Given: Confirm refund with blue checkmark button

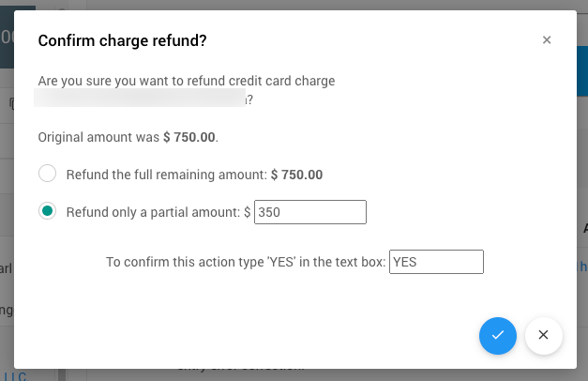Looking at the screenshot, I should coord(498,335).
